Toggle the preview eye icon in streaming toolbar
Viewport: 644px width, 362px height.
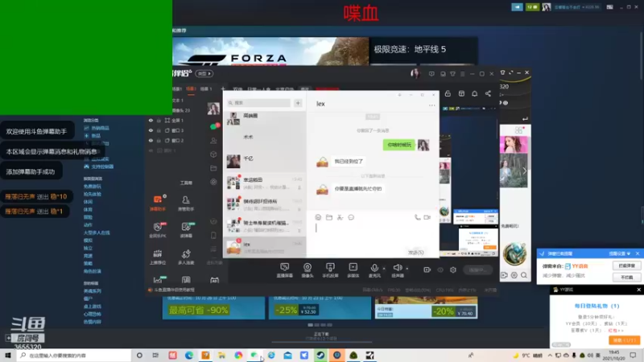(x=440, y=270)
